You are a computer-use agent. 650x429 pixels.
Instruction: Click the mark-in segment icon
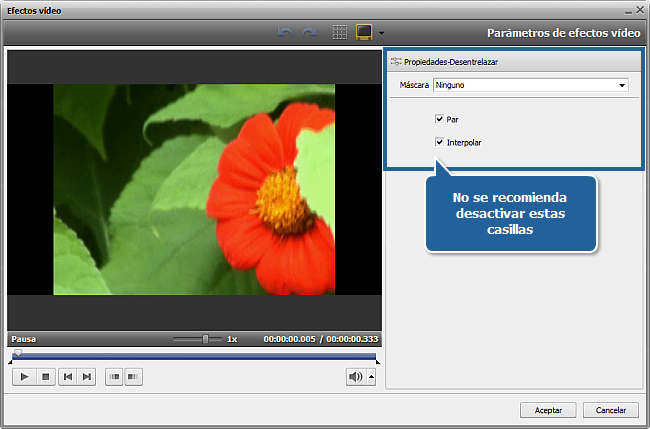113,376
